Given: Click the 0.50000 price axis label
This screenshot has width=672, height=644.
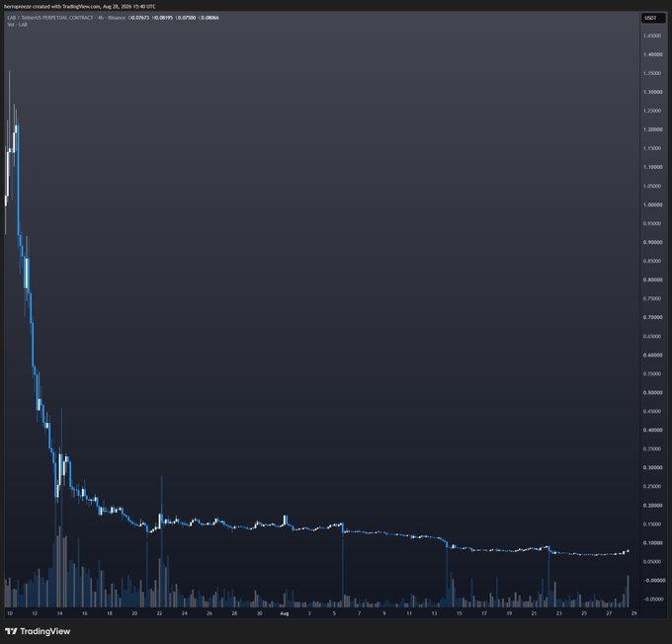Looking at the screenshot, I should 652,392.
